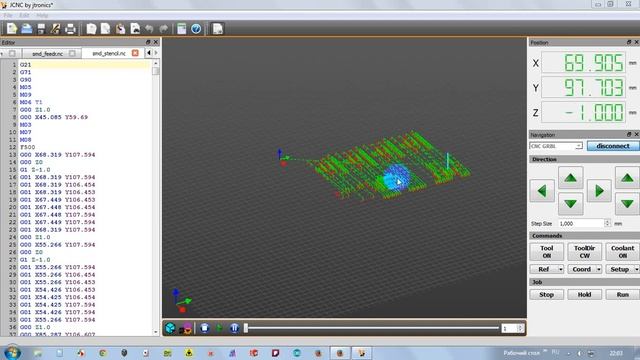Image resolution: width=640 pixels, height=360 pixels.
Task: Create a new file from toolbar
Action: click(x=12, y=29)
